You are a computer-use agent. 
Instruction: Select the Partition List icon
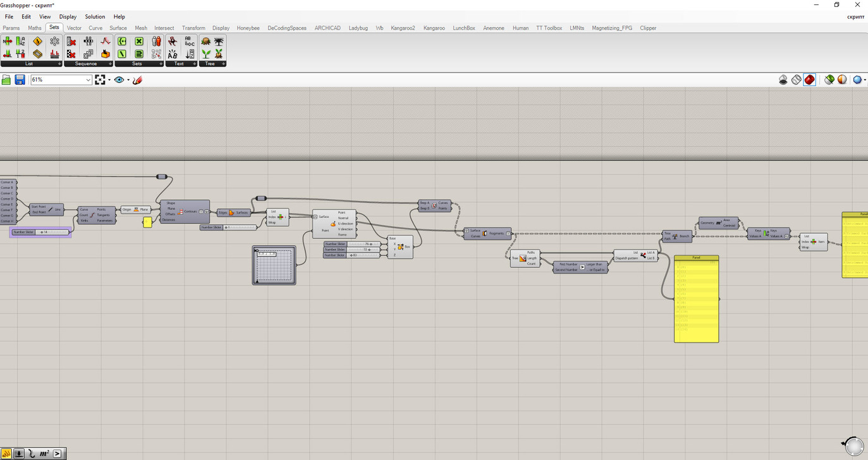click(x=20, y=54)
